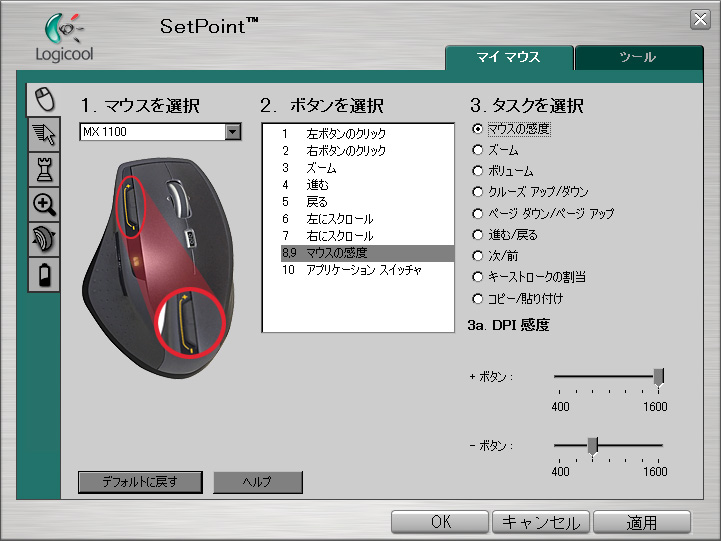The image size is (721, 541).
Task: Select the 次/前 radio button
Action: pyautogui.click(x=477, y=256)
